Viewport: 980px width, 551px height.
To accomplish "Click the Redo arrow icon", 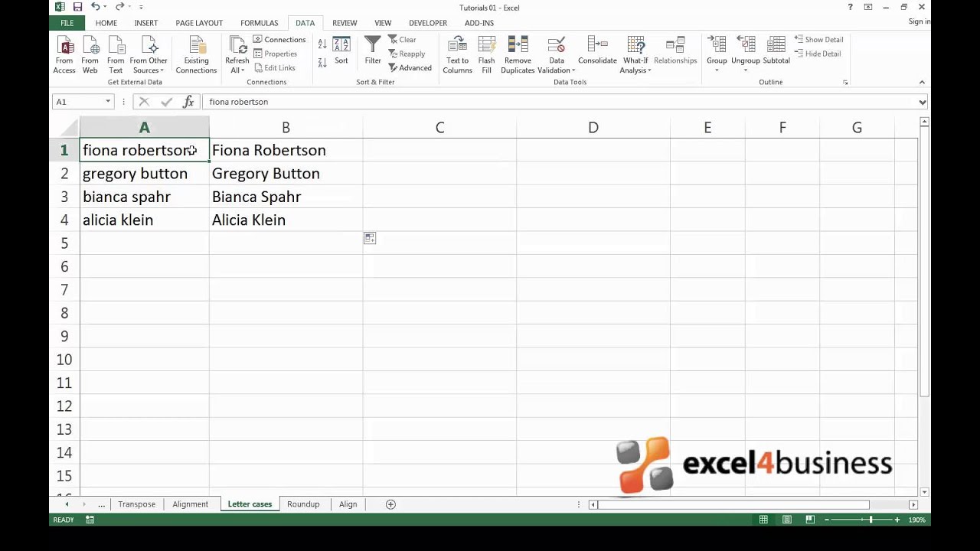I will point(119,7).
